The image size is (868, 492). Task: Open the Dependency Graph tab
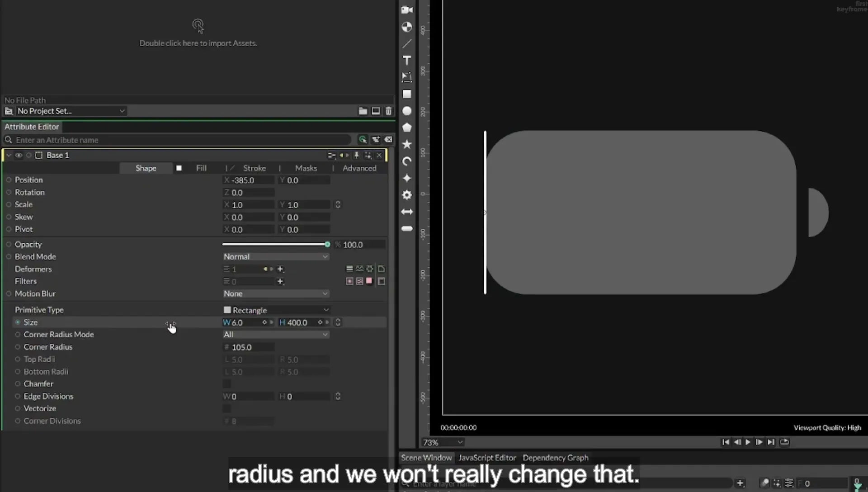[x=556, y=458]
